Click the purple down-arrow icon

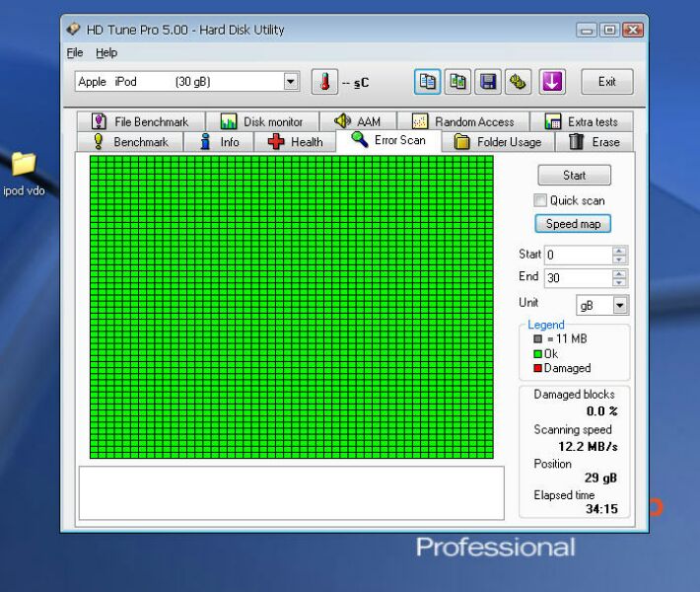(551, 82)
